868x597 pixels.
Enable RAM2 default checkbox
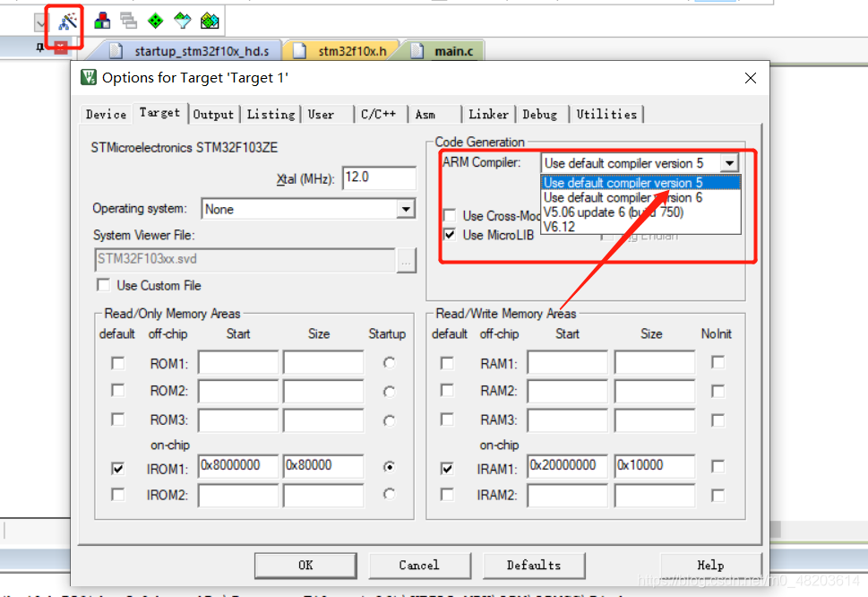coord(447,391)
